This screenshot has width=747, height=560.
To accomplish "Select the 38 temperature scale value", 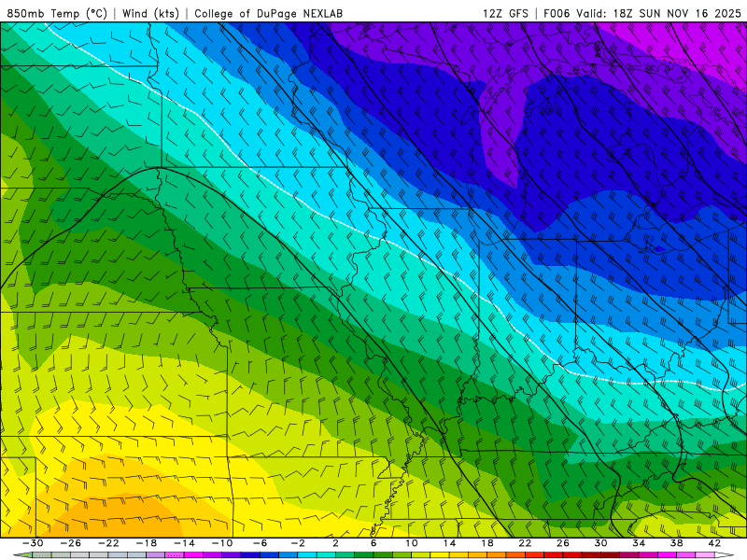I will [676, 543].
